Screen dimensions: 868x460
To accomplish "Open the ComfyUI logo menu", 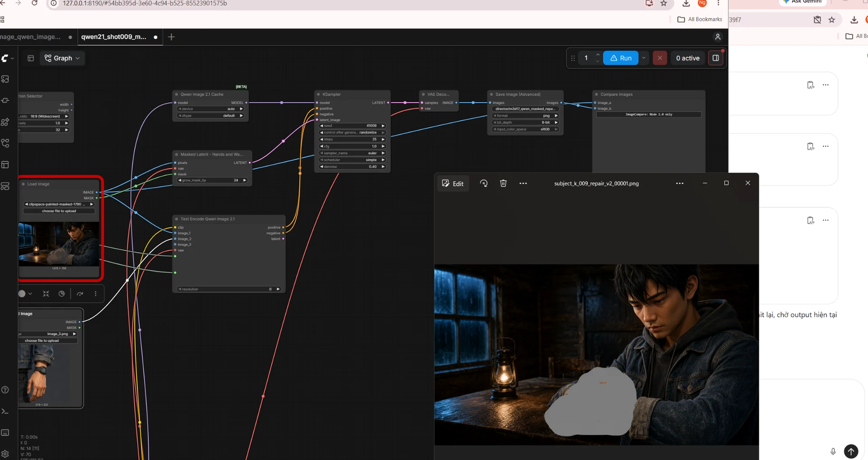I will [6, 58].
